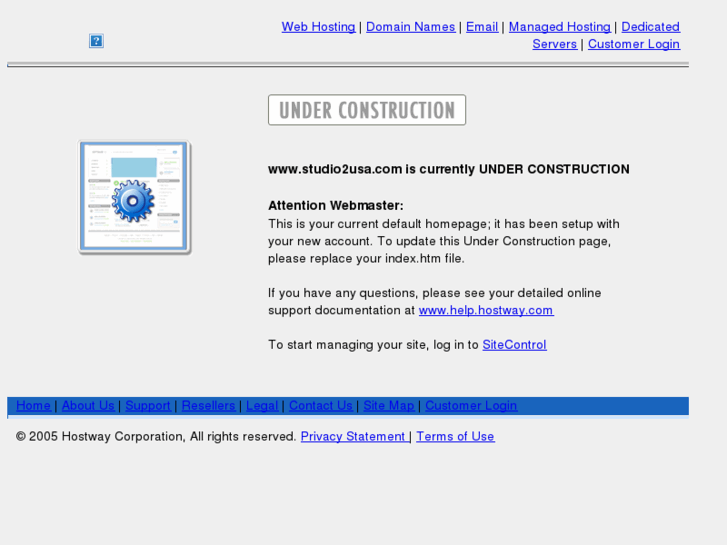Click Customer Login in top navigation

634,44
